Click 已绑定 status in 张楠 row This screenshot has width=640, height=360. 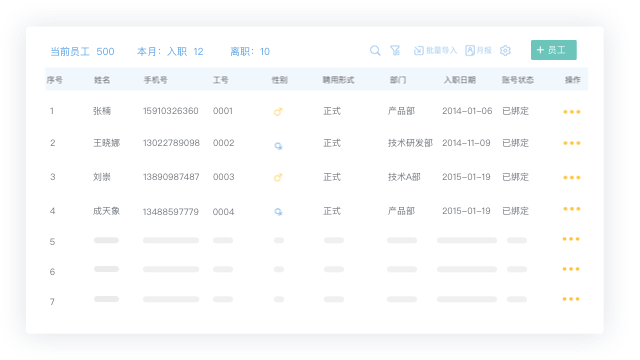click(x=516, y=111)
